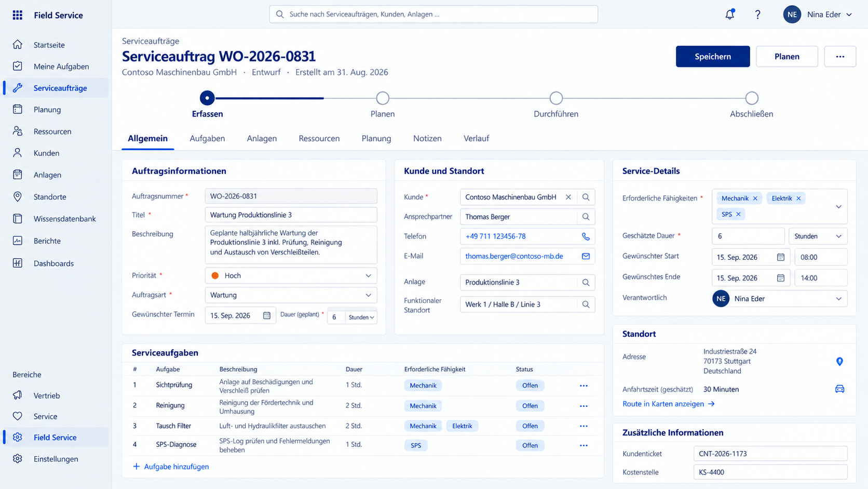The height and width of the screenshot is (489, 868).
Task: Switch to the Aufgaben tab
Action: [x=207, y=138]
